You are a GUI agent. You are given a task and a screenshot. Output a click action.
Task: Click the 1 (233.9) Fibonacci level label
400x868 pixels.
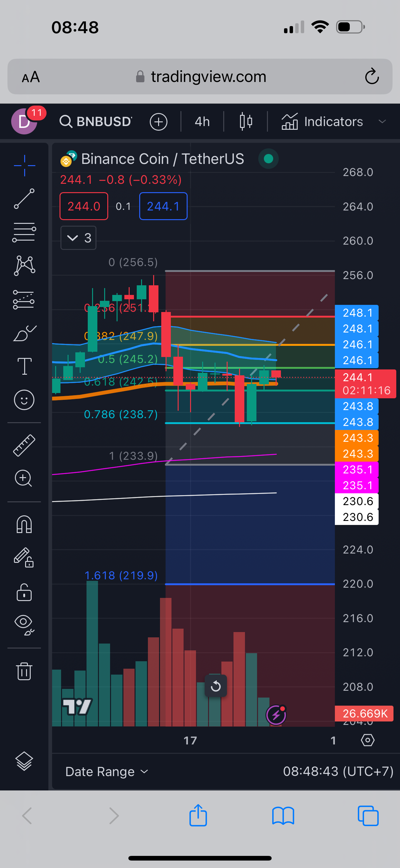click(x=133, y=456)
